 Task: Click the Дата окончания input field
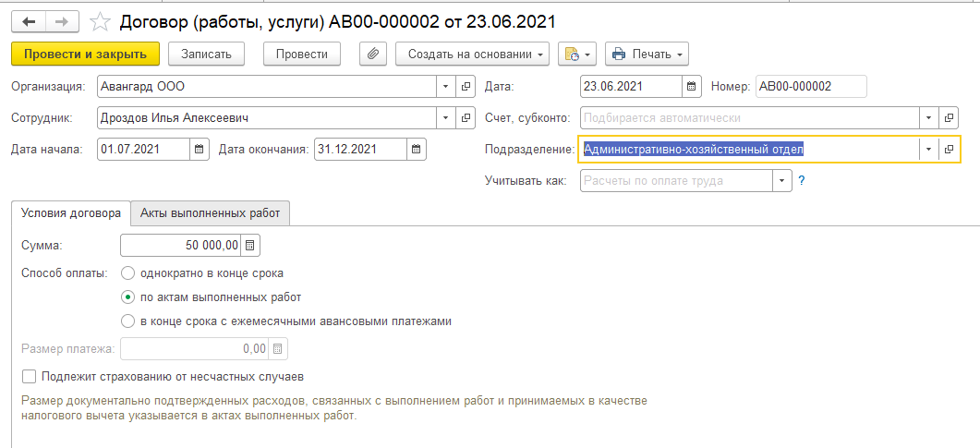(x=360, y=150)
